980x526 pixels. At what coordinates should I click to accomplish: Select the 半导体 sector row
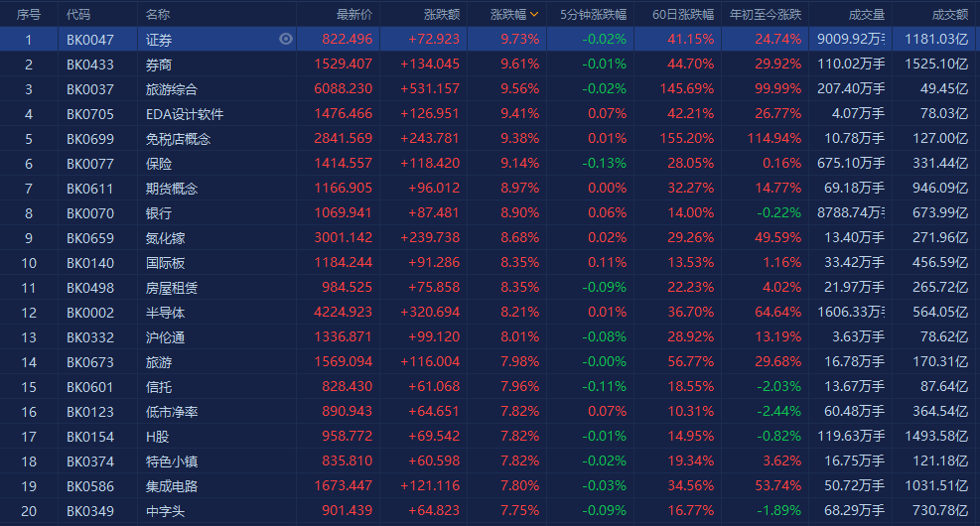point(490,313)
